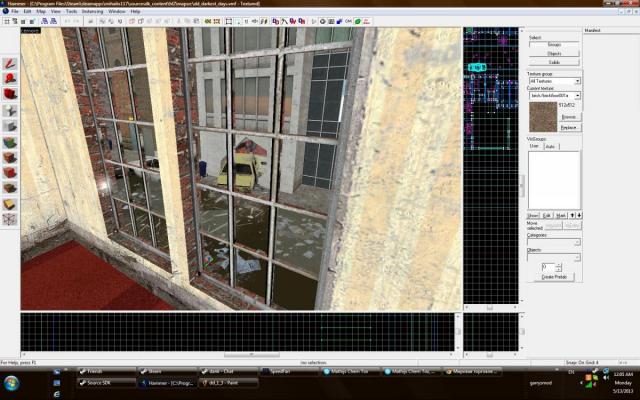Click the Browse texture button

click(x=569, y=117)
